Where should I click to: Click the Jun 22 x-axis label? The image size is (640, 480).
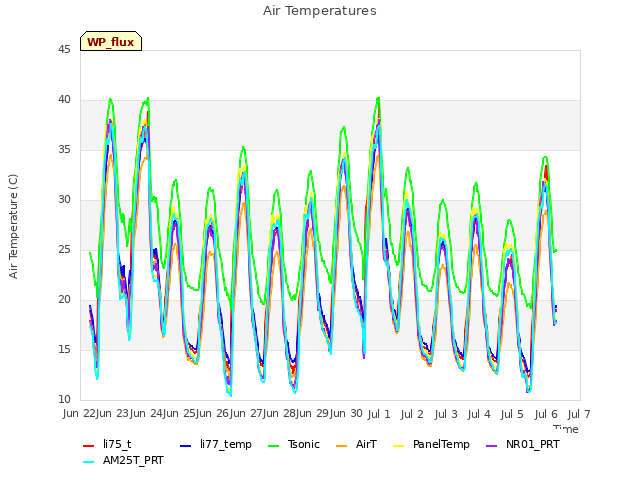(79, 413)
